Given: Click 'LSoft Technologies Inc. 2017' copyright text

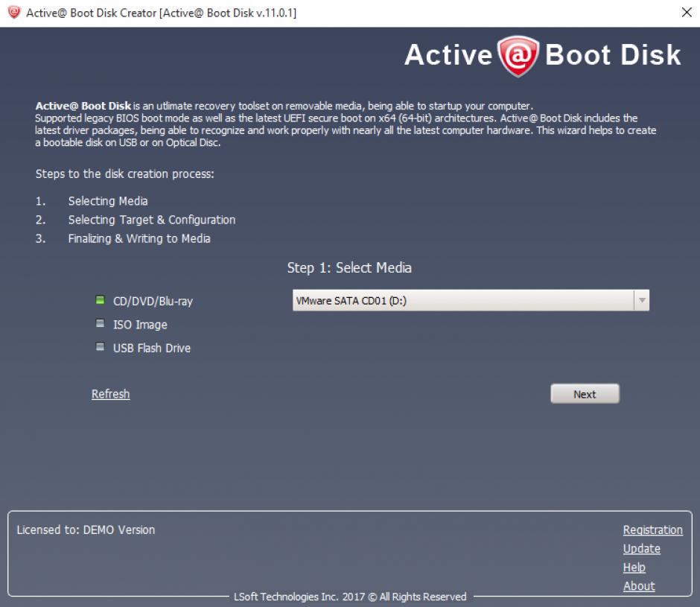Looking at the screenshot, I should 350,597.
